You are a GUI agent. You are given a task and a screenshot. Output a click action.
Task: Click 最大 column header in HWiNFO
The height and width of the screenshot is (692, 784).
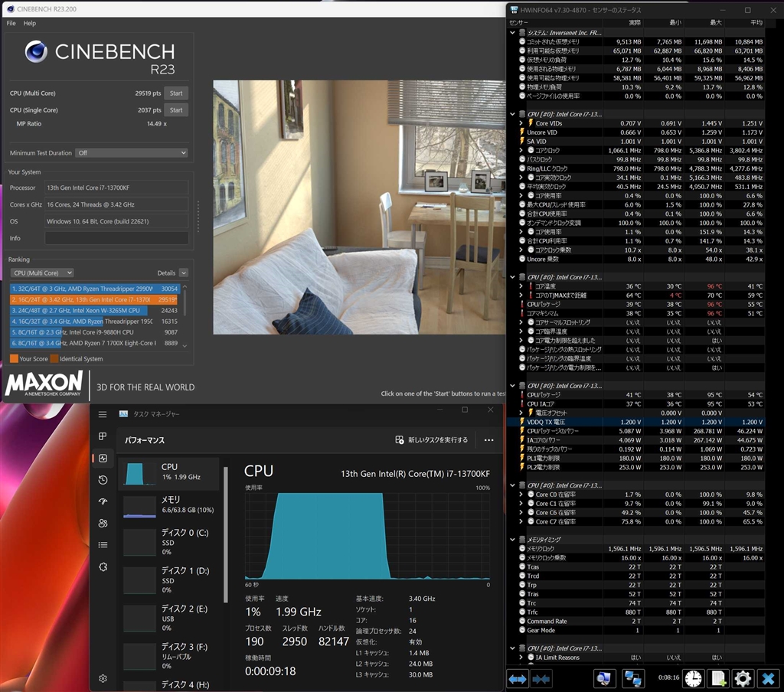point(704,22)
